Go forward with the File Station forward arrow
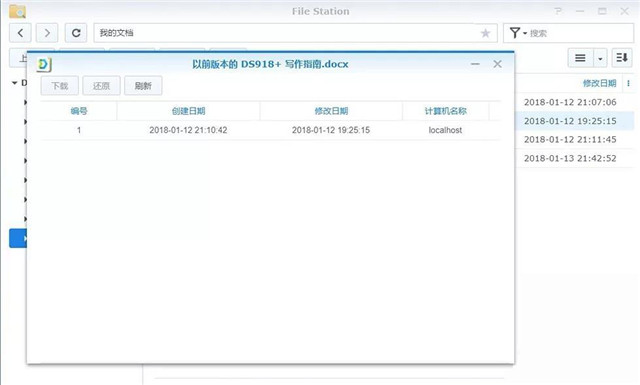 (x=47, y=33)
